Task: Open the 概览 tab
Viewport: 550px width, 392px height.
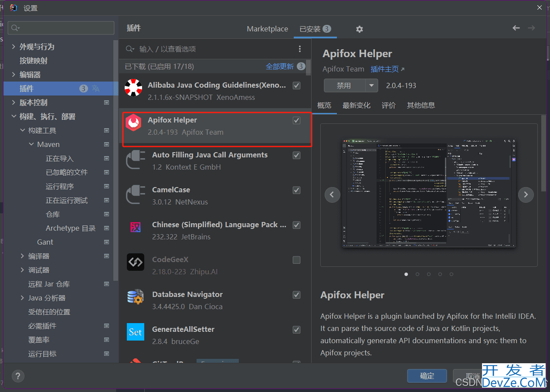Action: [x=324, y=105]
